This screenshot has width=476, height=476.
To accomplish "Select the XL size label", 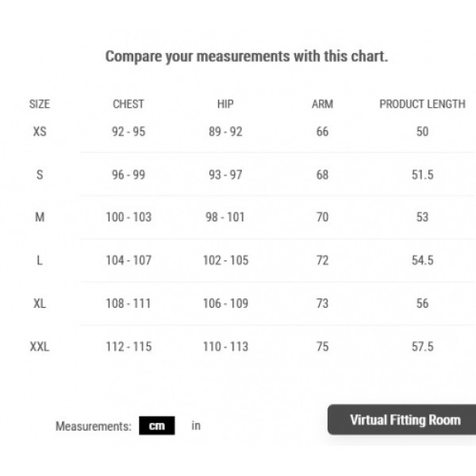I will click(40, 303).
